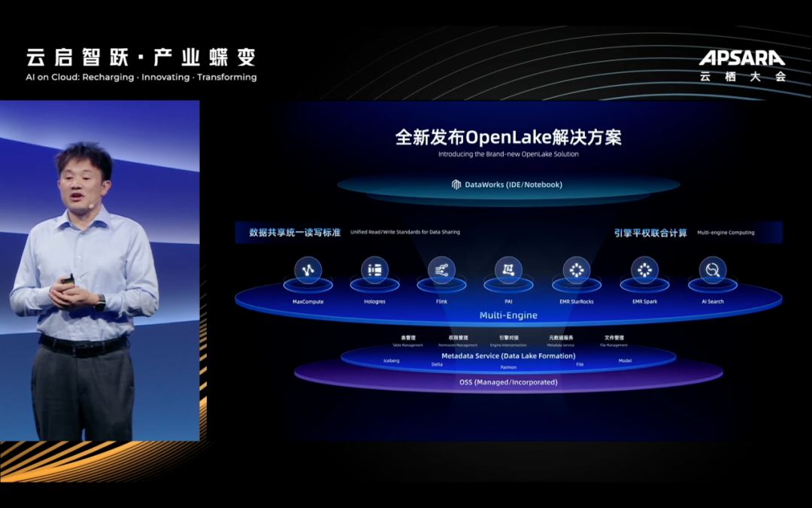The image size is (812, 508).
Task: Click the "云启智跃·产业蝶变" headline
Action: (x=141, y=57)
